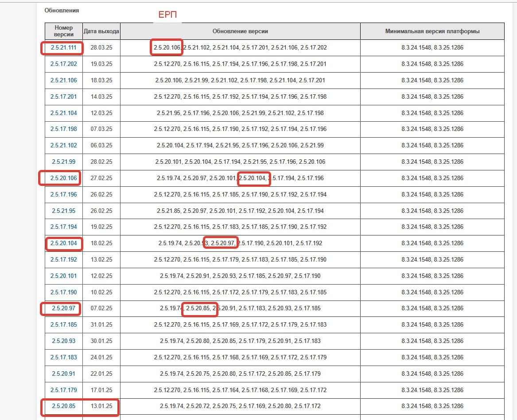Screen dimensions: 517x420
Task: Click the update versions list dated 10.02.25
Action: [240, 293]
